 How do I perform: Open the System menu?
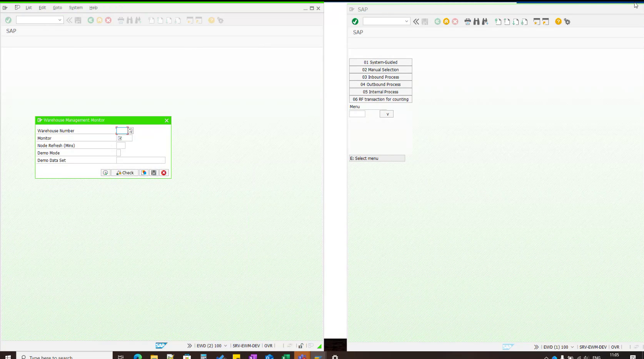click(76, 7)
